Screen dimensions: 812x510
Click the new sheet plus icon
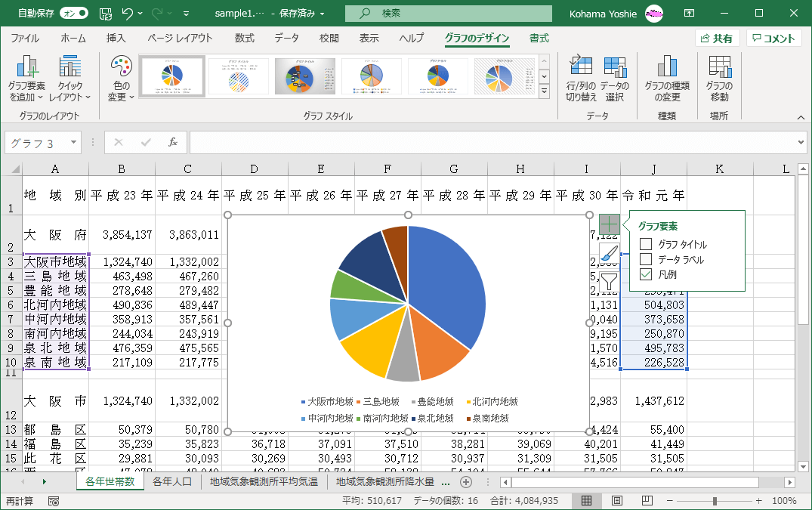point(466,482)
